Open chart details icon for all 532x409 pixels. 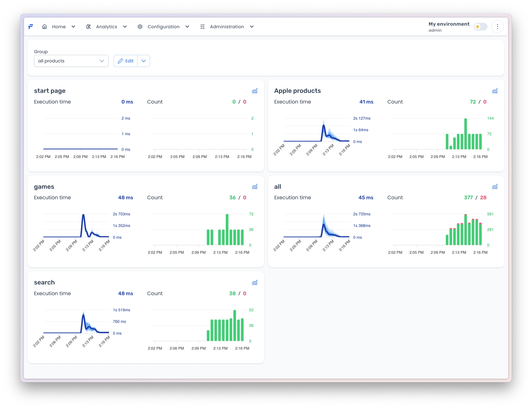pos(494,187)
